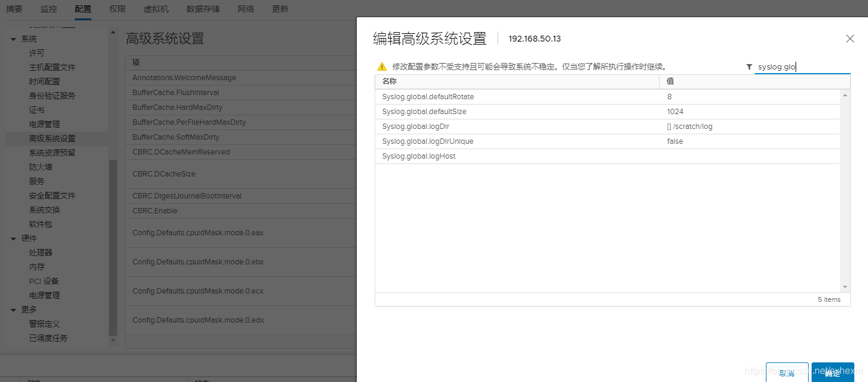Open PCI 设备 in the sidebar
This screenshot has width=868, height=382.
[x=44, y=281]
